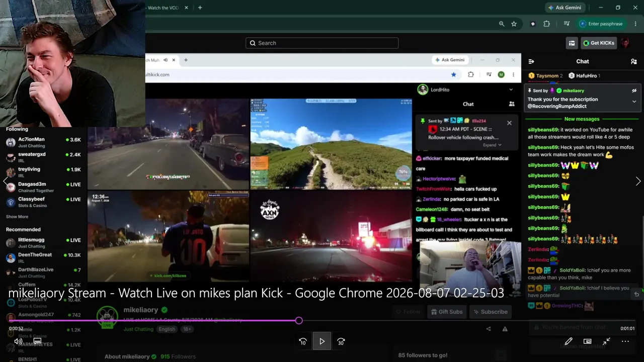The height and width of the screenshot is (362, 644).
Task: Mute the multikick tab audio icon
Action: click(165, 60)
